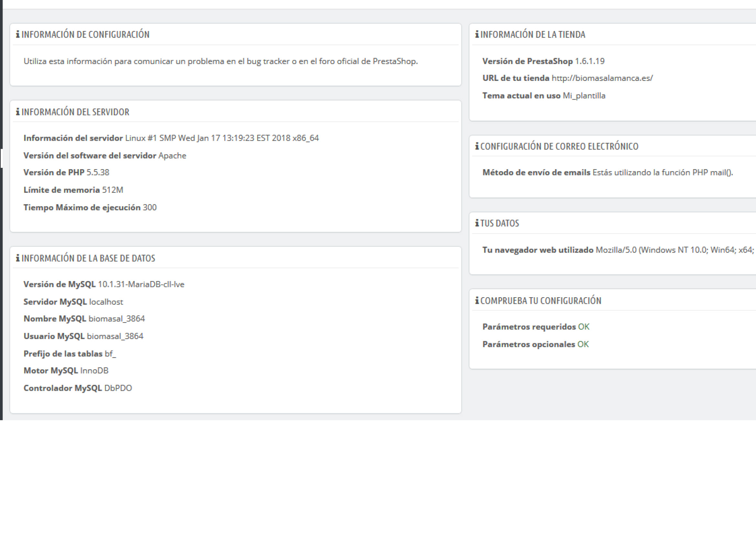
Task: Click the PHP version value 5.5.38
Action: [x=98, y=172]
